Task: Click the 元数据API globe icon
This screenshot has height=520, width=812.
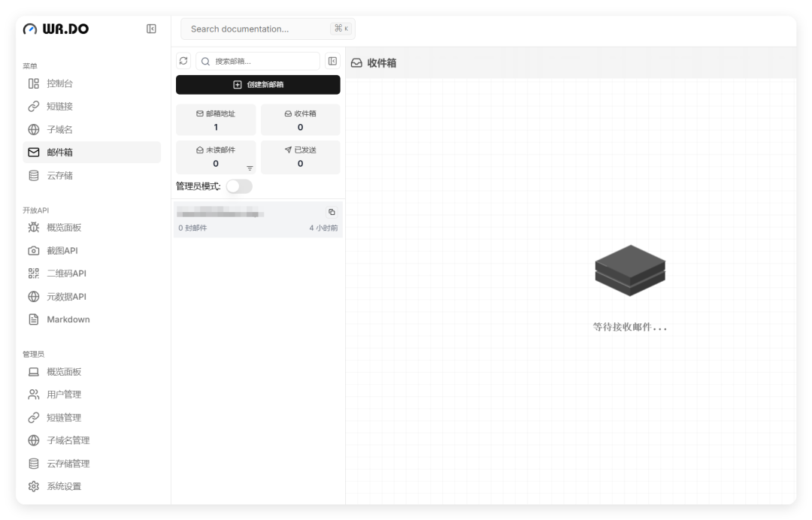Action: [x=34, y=297]
